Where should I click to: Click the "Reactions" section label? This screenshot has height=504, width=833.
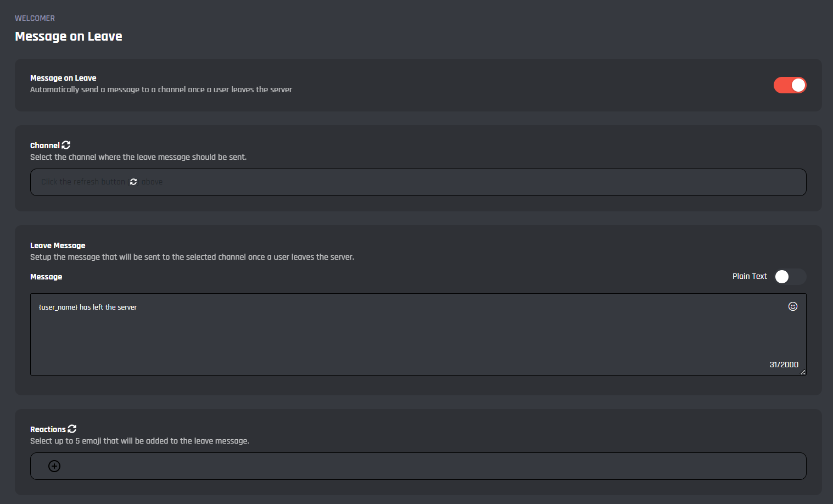click(48, 429)
